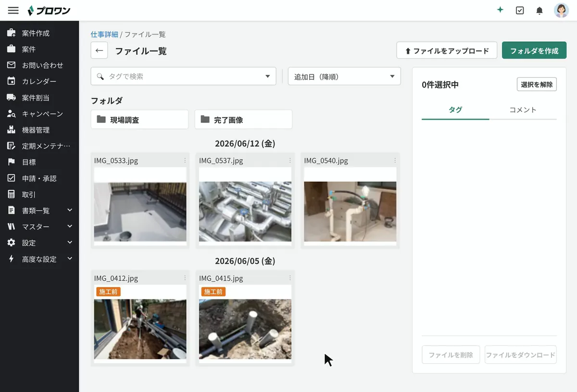Screen dimensions: 577x392
Task: Open the options menu for IMG_0415.jpg
Action: [x=290, y=278]
